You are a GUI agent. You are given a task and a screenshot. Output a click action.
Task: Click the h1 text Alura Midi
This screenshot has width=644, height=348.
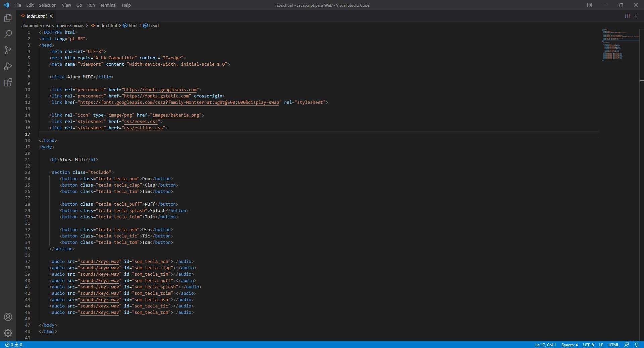tap(72, 159)
